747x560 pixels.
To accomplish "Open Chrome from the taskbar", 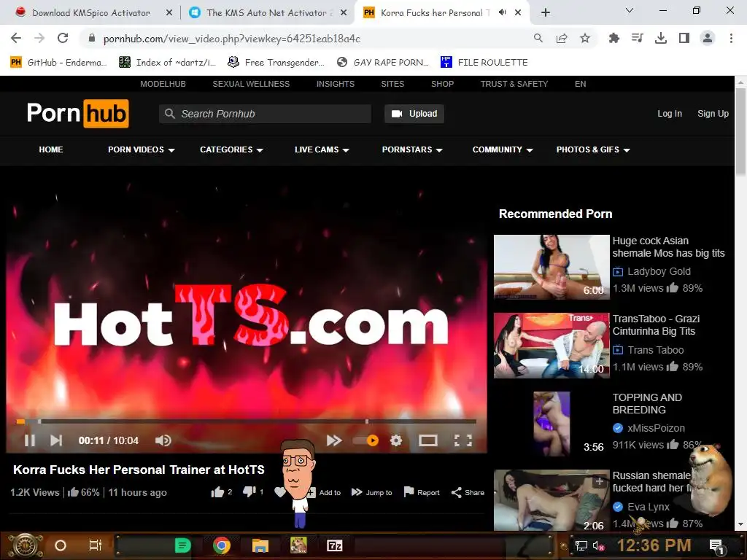I will (222, 545).
